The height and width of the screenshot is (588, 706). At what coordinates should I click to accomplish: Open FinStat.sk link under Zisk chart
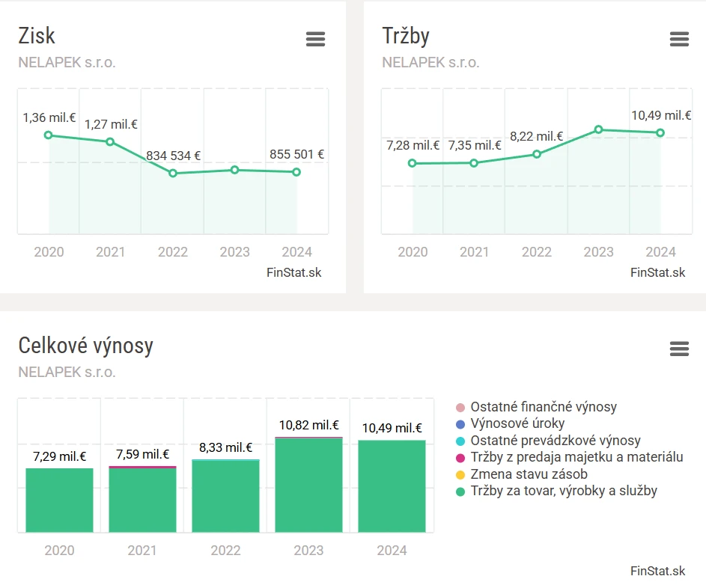coord(293,272)
